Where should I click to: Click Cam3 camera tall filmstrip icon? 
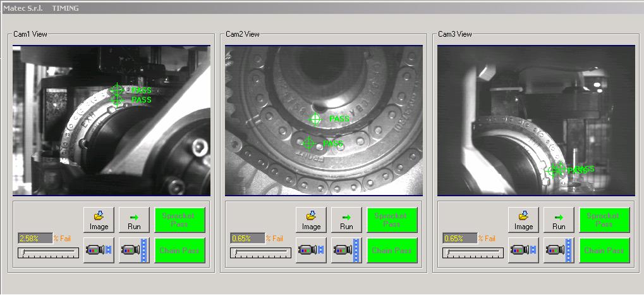click(559, 251)
